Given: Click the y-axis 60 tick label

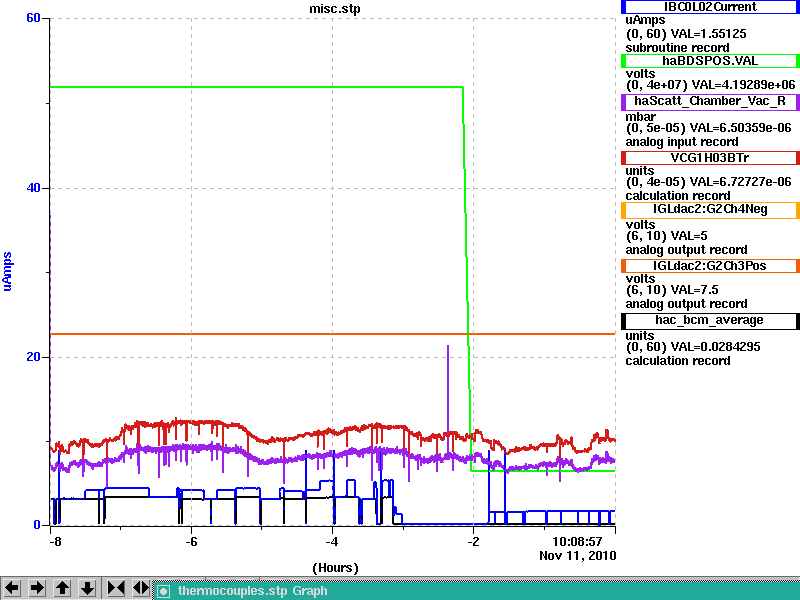Looking at the screenshot, I should coord(33,18).
